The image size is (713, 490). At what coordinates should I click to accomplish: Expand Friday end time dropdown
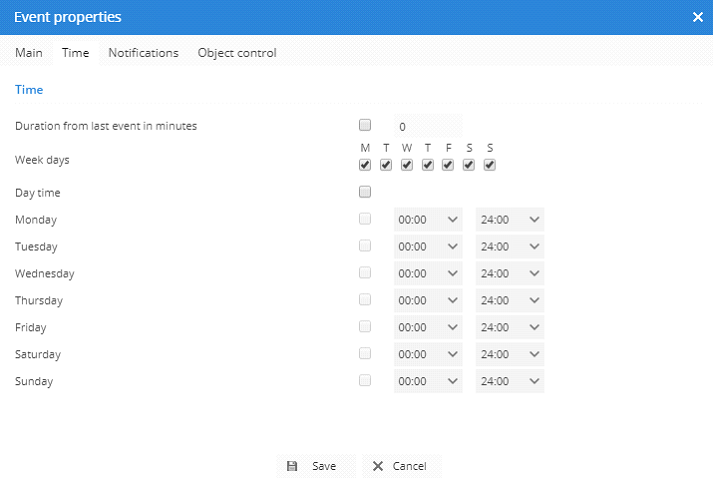tap(510, 328)
